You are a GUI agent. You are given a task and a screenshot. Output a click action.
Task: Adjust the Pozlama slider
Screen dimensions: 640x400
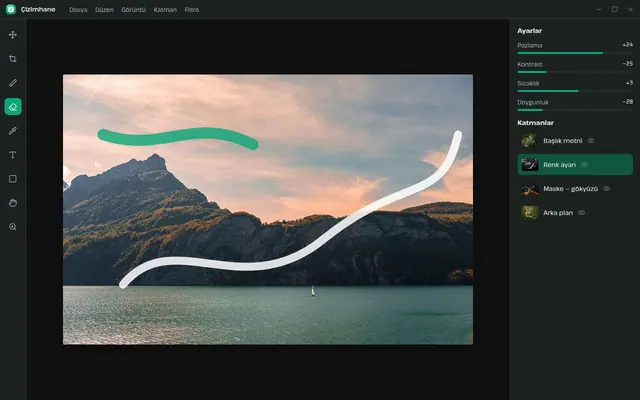575,53
